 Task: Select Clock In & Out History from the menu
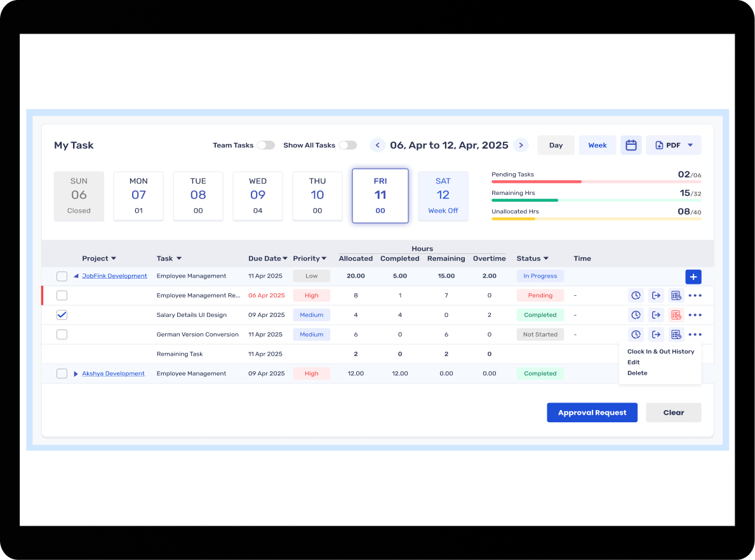pos(660,352)
